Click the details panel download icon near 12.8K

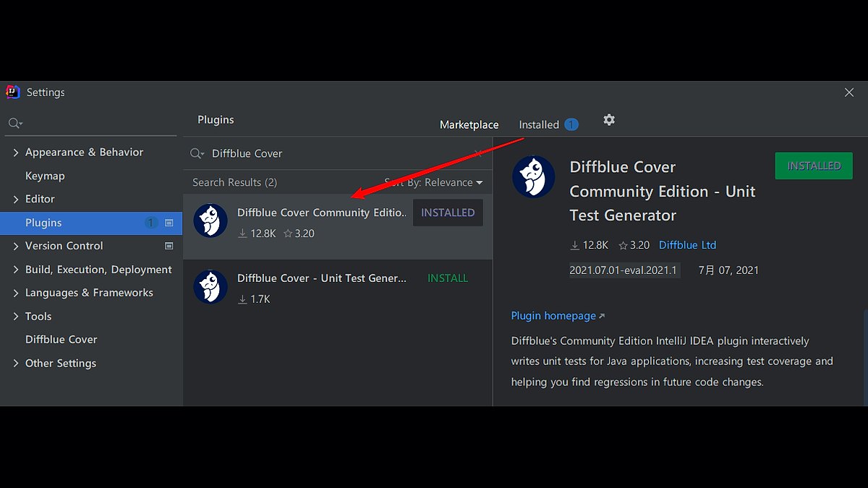[575, 245]
